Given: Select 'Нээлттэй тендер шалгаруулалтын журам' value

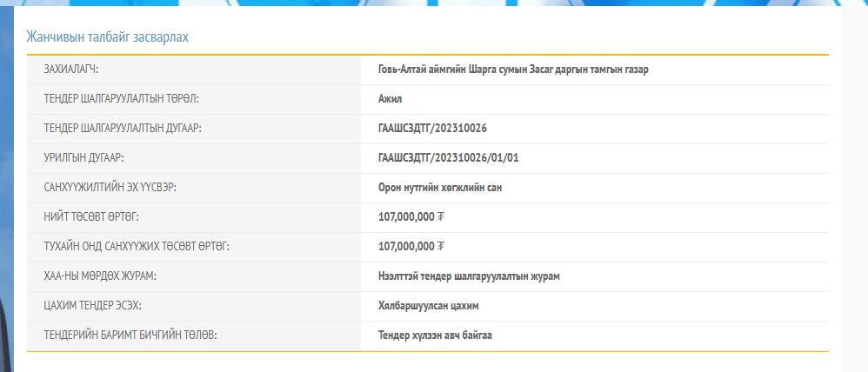Looking at the screenshot, I should pos(469,276).
